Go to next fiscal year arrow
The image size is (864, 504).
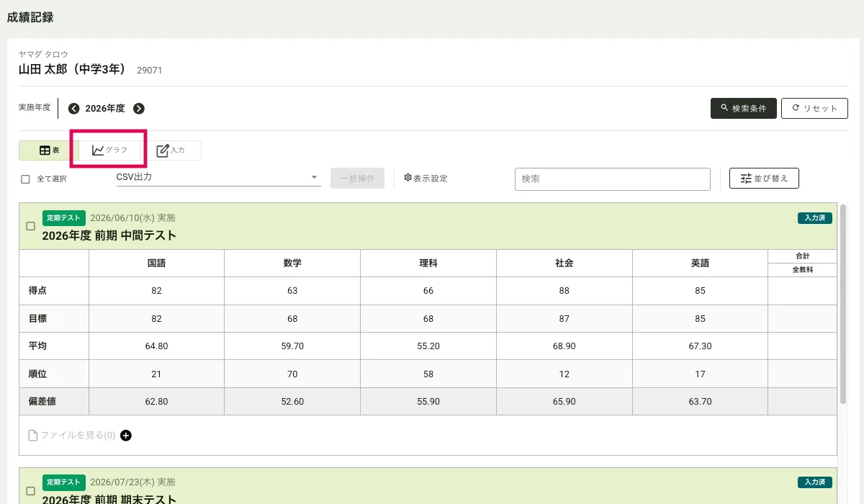coord(139,109)
